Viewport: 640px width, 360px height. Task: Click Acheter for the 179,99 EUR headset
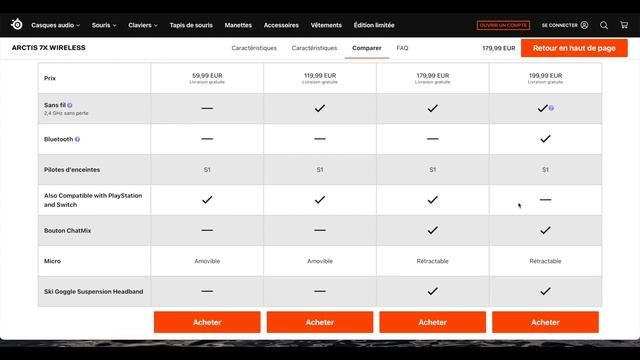click(433, 322)
